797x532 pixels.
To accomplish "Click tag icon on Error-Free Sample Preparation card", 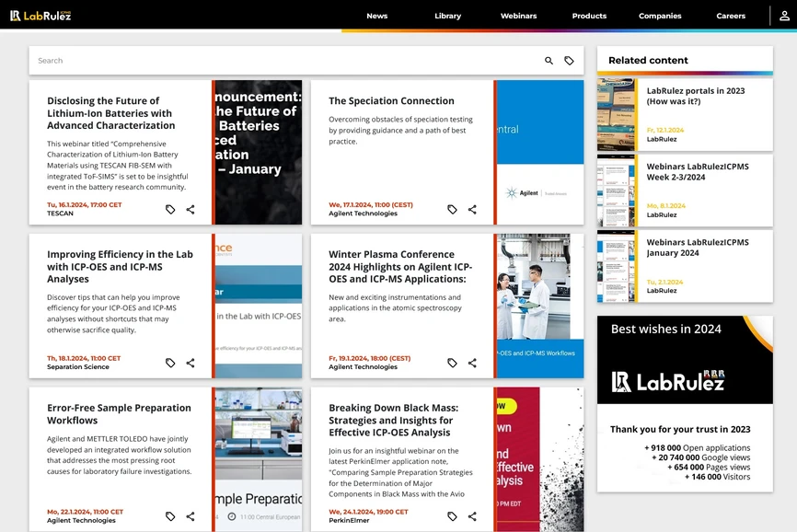I will point(170,516).
